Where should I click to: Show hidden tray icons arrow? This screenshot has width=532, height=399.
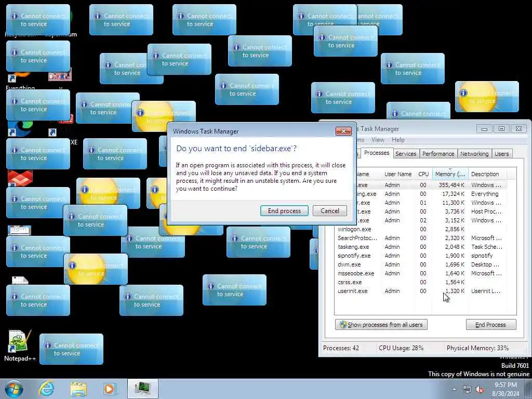[x=454, y=389]
